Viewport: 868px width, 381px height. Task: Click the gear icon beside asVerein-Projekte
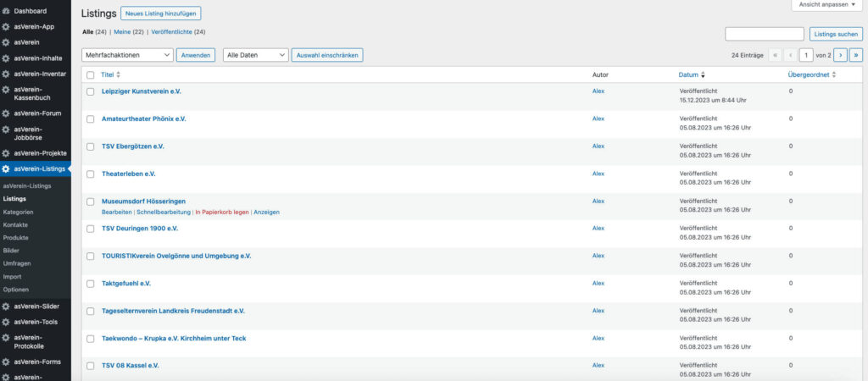click(6, 153)
